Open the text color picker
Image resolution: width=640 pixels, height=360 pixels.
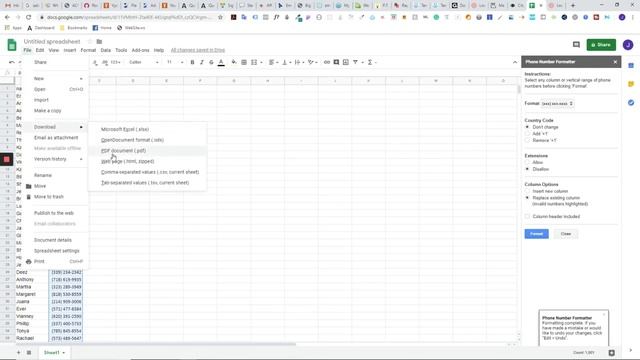pyautogui.click(x=221, y=62)
